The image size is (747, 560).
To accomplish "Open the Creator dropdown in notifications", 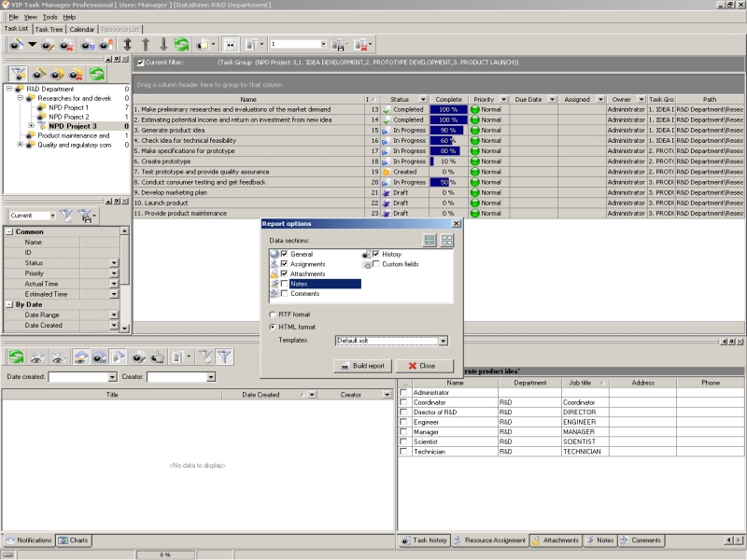I will click(x=211, y=377).
